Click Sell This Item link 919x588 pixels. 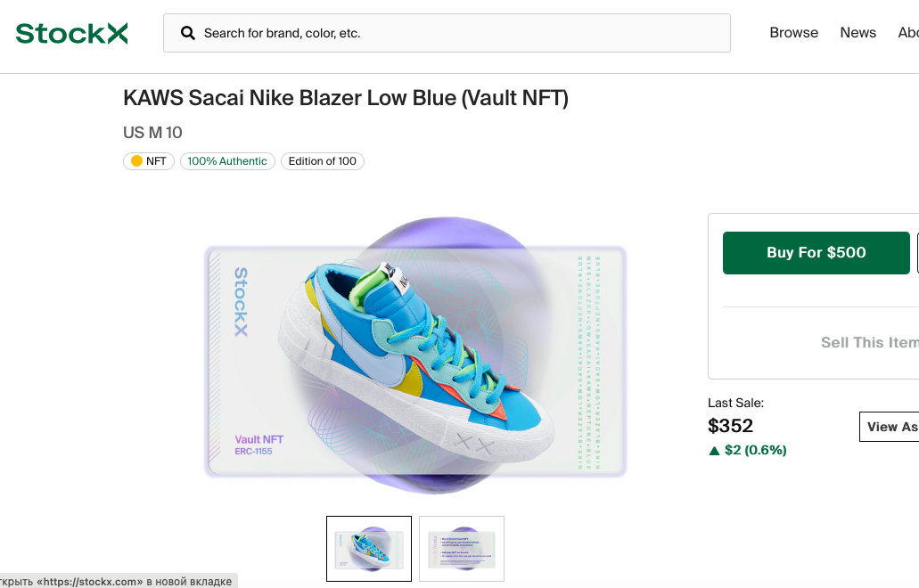(x=870, y=342)
